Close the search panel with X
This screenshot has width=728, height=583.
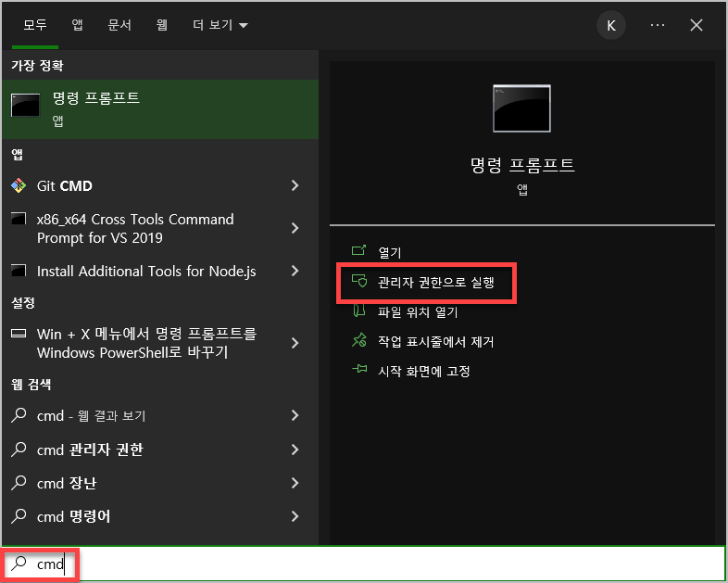pos(697,25)
